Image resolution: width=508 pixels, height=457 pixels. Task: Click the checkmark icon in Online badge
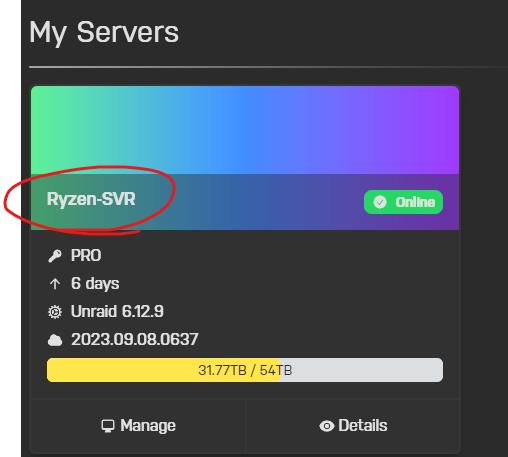pyautogui.click(x=380, y=202)
